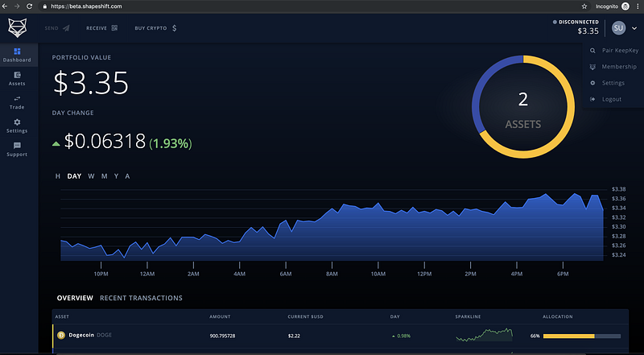Click the Amount column header
This screenshot has height=355, width=644.
tap(220, 317)
